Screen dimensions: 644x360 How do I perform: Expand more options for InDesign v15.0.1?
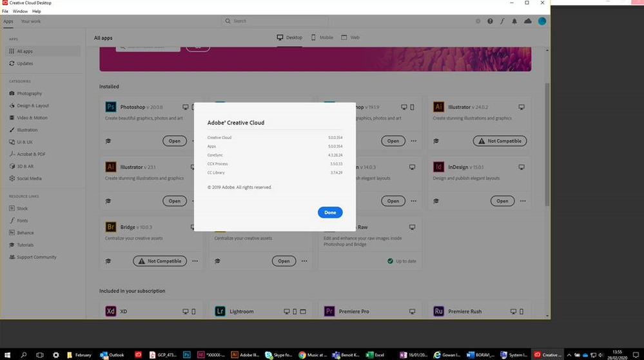(523, 201)
